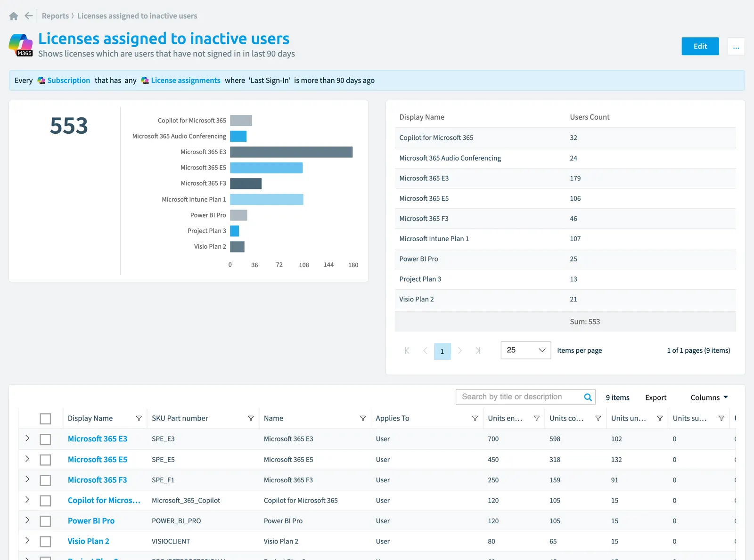Screen dimensions: 754x560
Task: Expand the Power BI Pro row
Action: tap(27, 520)
